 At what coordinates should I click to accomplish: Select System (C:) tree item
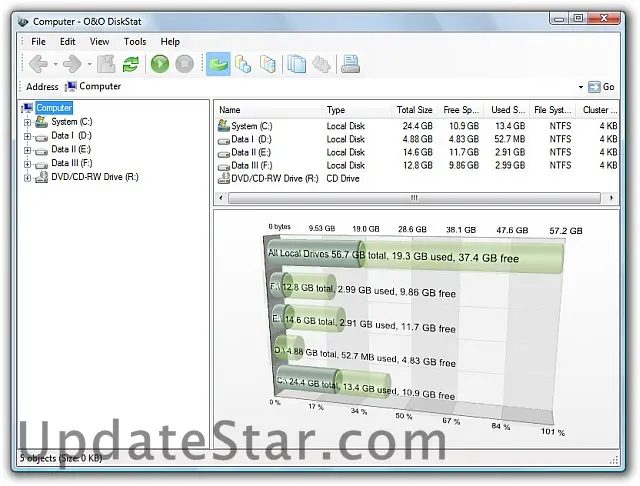(x=71, y=122)
